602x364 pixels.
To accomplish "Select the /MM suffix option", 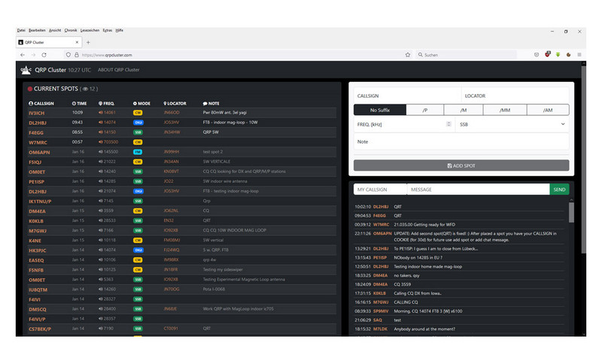I will [505, 110].
